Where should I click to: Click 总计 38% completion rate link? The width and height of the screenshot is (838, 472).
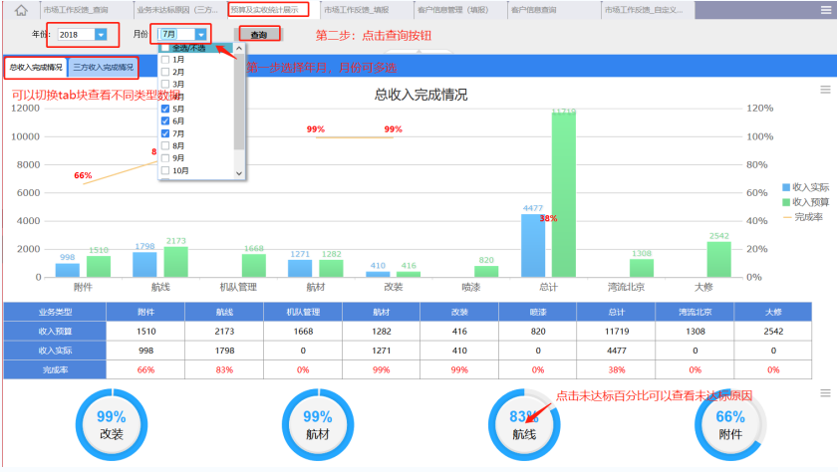tap(616, 370)
